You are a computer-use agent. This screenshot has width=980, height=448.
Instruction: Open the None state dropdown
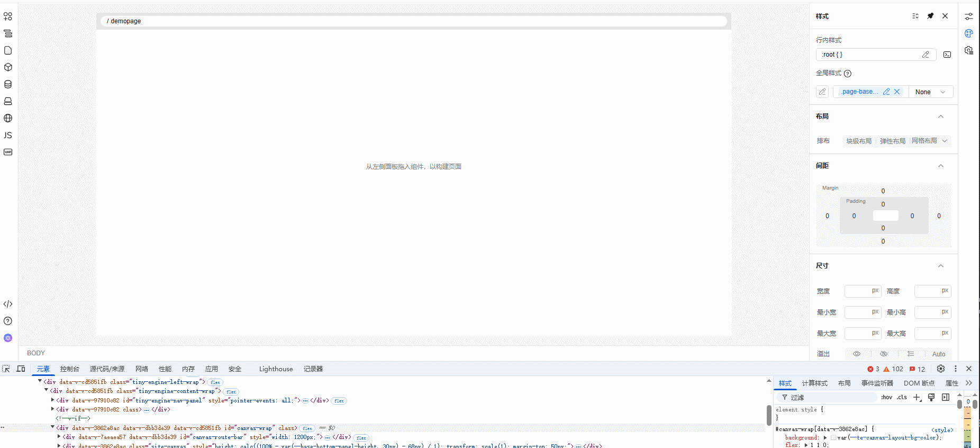point(930,92)
